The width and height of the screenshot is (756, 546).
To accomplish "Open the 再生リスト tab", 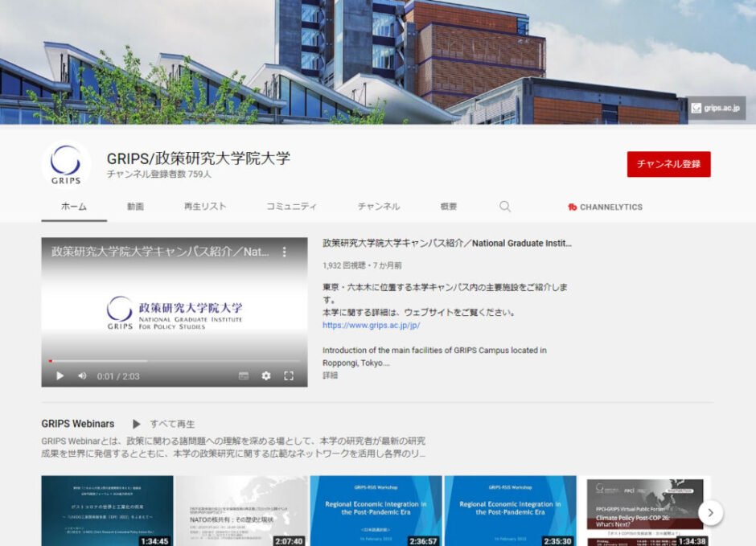I will click(x=205, y=207).
